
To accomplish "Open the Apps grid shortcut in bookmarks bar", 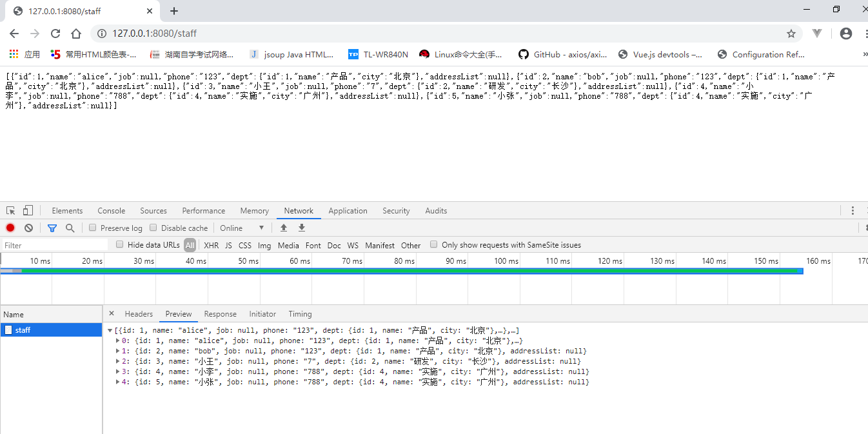I will click(25, 54).
